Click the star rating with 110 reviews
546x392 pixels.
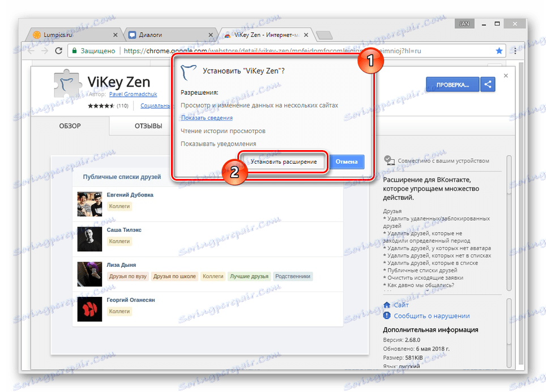[108, 105]
